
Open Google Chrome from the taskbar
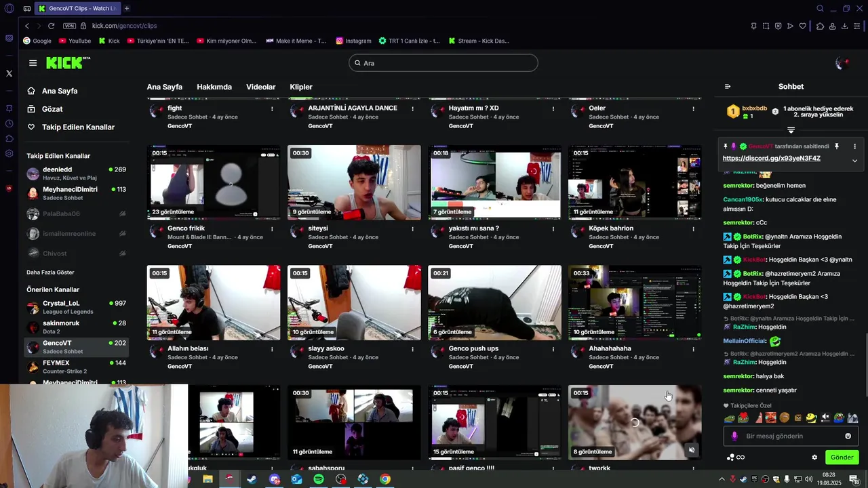click(x=385, y=479)
